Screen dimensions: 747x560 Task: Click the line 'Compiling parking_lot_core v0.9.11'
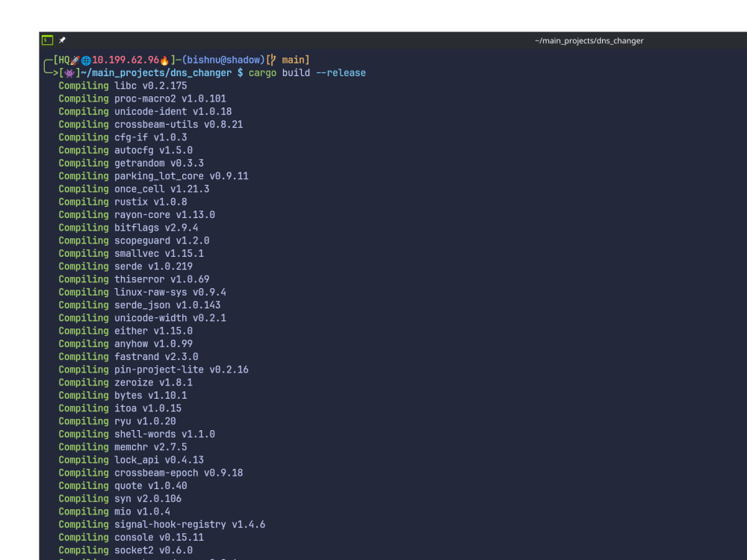pyautogui.click(x=153, y=175)
